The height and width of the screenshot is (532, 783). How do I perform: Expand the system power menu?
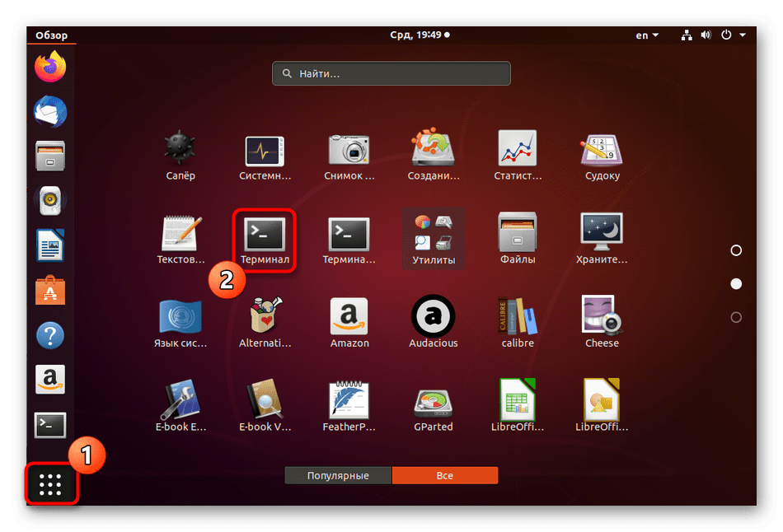tap(734, 35)
